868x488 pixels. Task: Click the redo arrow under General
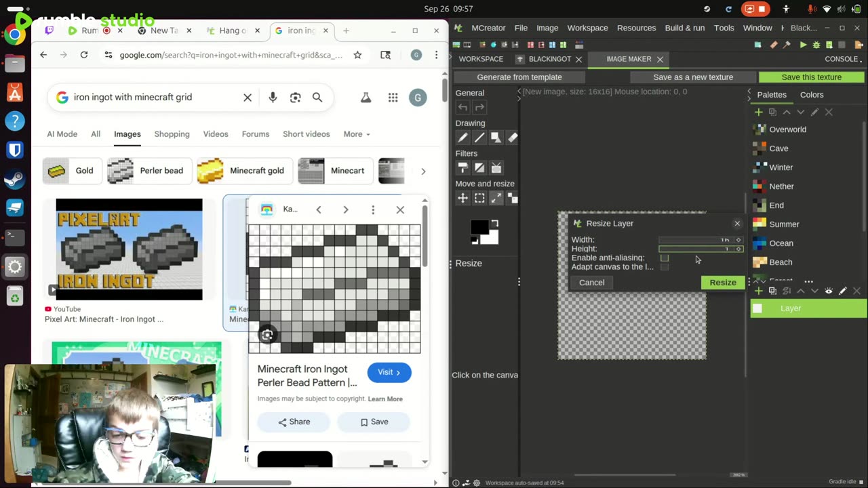point(479,107)
